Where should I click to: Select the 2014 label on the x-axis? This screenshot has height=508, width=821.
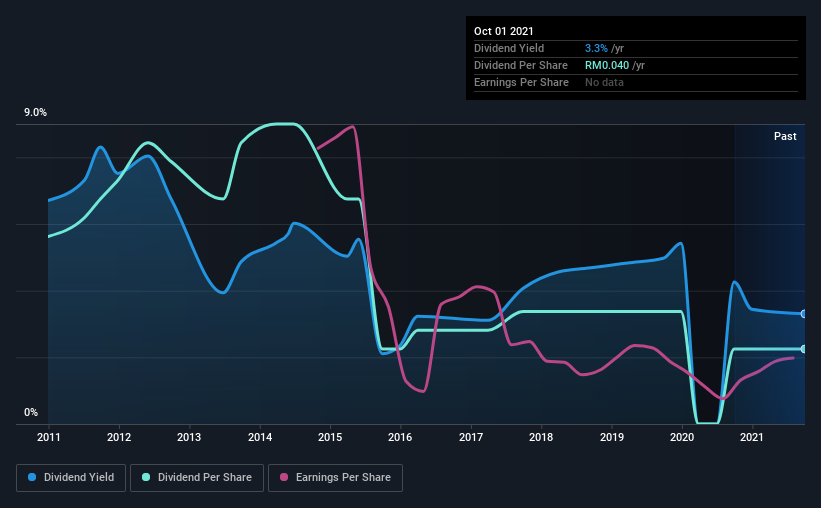coord(260,437)
